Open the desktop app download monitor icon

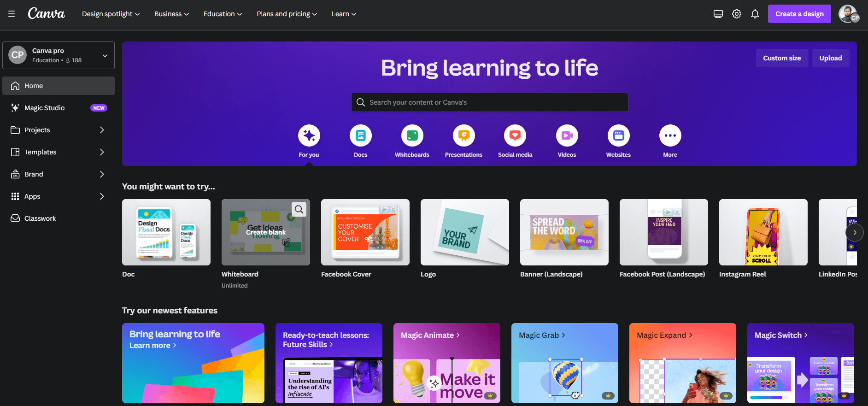pyautogui.click(x=718, y=14)
